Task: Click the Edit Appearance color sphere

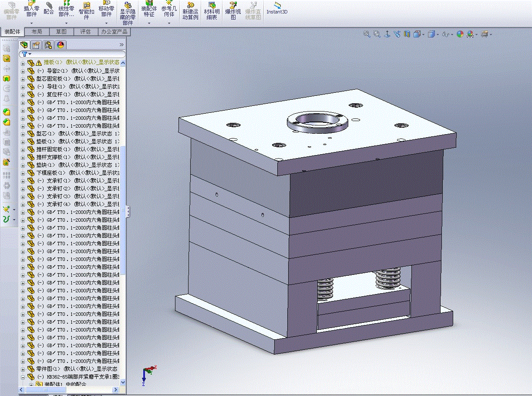Action: click(x=460, y=34)
